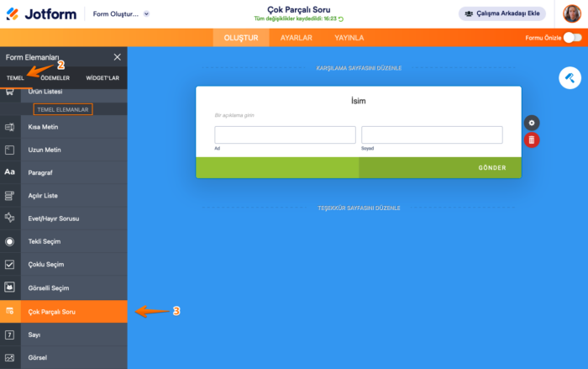Screen dimensions: 588x369
Task: Close the Form Elemanları panel
Action: point(118,57)
